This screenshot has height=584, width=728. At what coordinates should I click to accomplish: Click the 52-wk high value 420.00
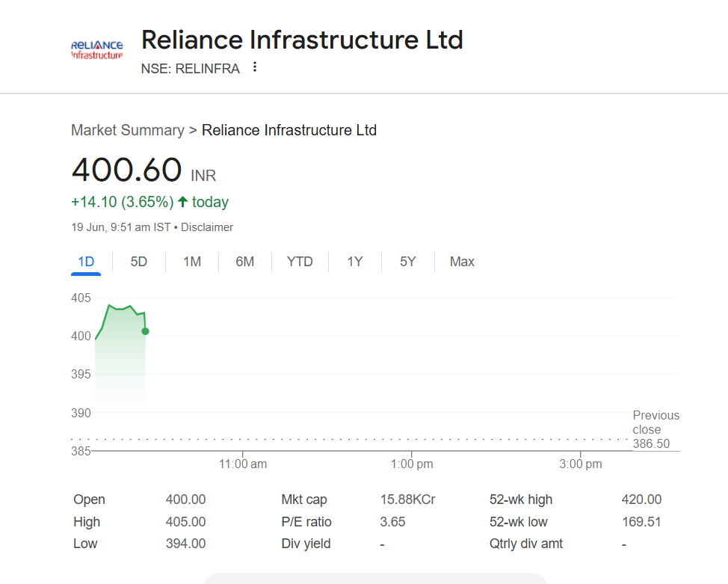tap(641, 500)
